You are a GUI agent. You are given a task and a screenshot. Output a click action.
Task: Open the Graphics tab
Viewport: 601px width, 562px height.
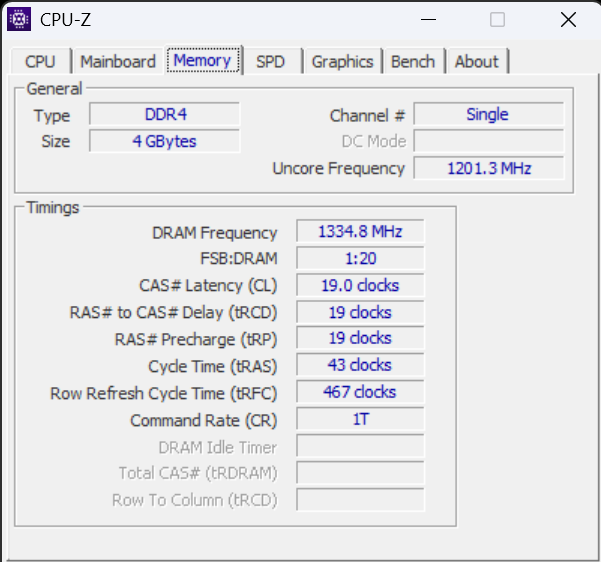pos(342,61)
